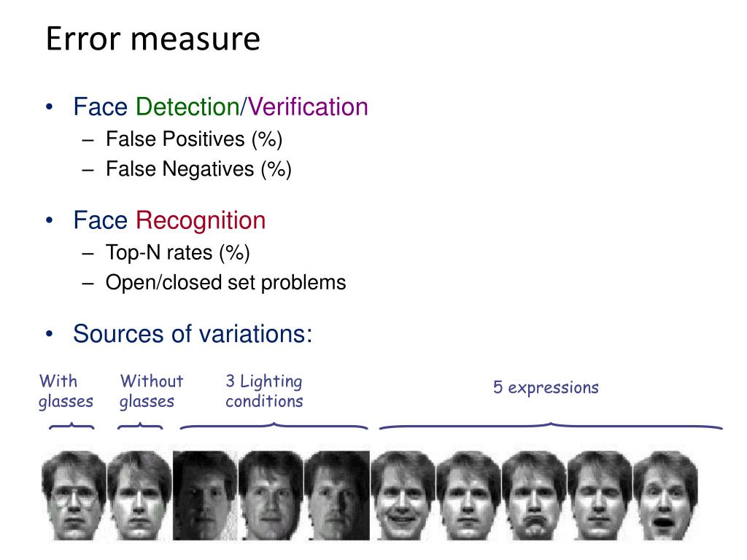The height and width of the screenshot is (560, 747).
Task: Select the darkest lighting-condition face image
Action: click(205, 495)
